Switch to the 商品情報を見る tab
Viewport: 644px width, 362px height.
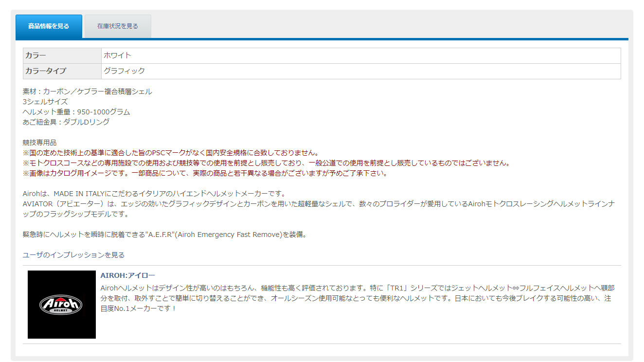[x=49, y=26]
